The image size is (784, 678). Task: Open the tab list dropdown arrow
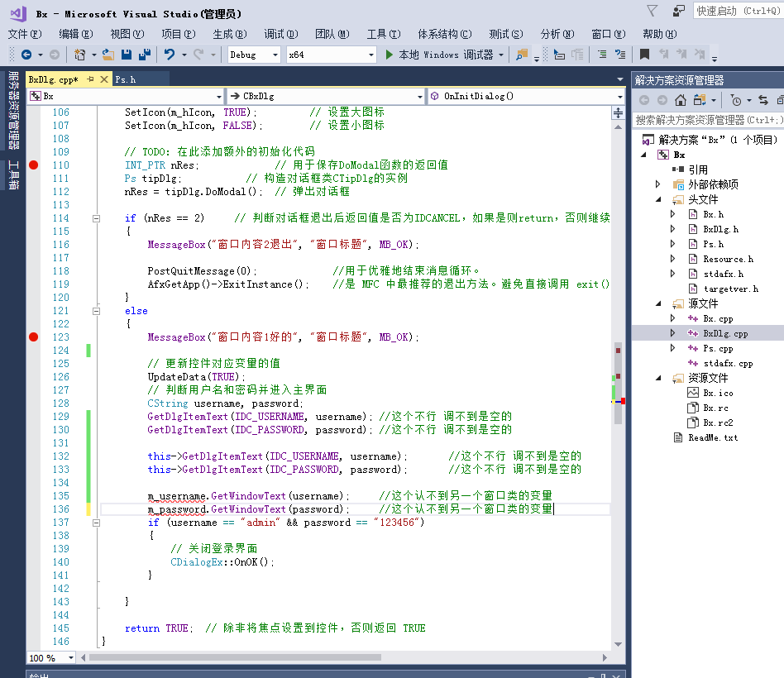coord(620,79)
